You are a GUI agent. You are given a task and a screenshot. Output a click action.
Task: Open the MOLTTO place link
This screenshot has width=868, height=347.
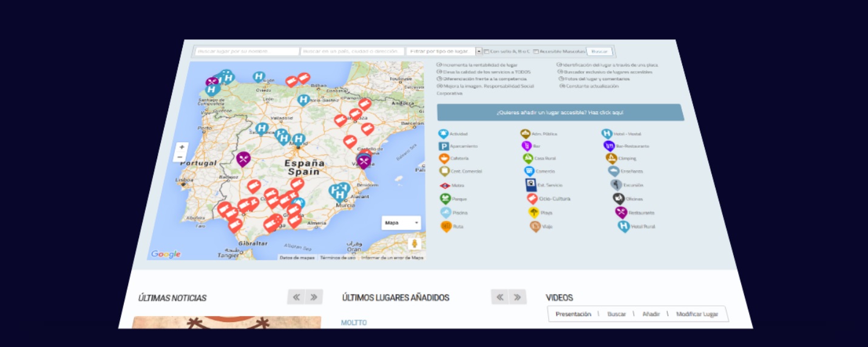click(354, 323)
